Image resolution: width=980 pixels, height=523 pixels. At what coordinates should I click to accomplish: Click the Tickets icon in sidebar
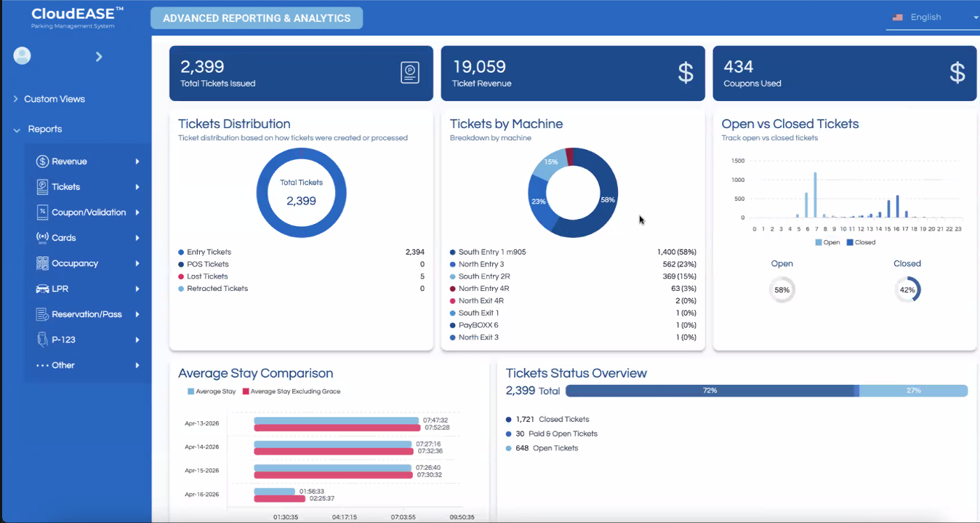coord(42,187)
